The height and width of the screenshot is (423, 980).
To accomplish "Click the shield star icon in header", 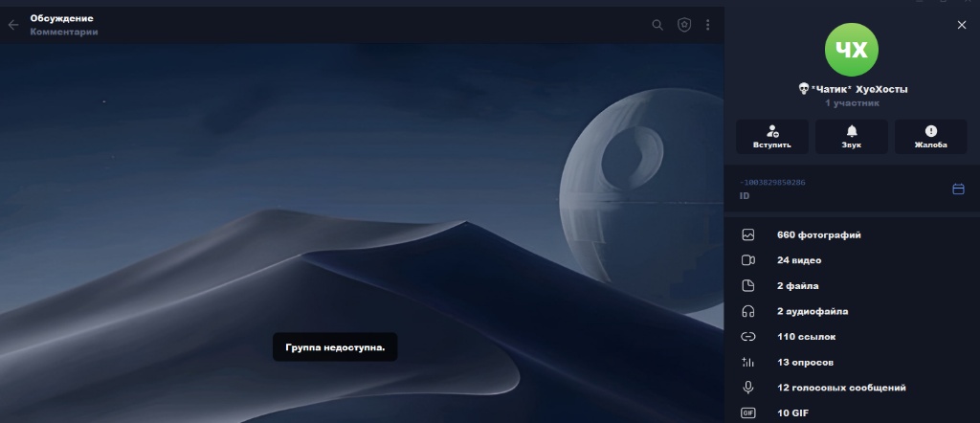I will [x=684, y=25].
